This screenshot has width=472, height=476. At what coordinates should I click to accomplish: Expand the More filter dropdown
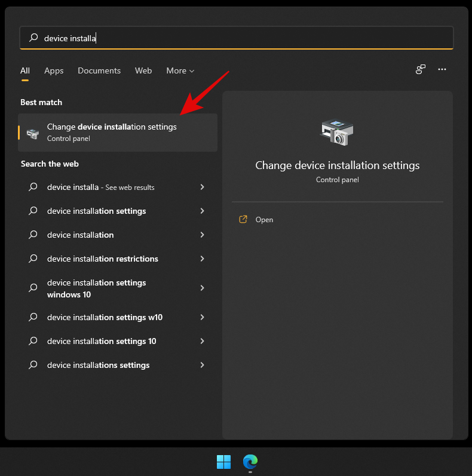pyautogui.click(x=180, y=70)
